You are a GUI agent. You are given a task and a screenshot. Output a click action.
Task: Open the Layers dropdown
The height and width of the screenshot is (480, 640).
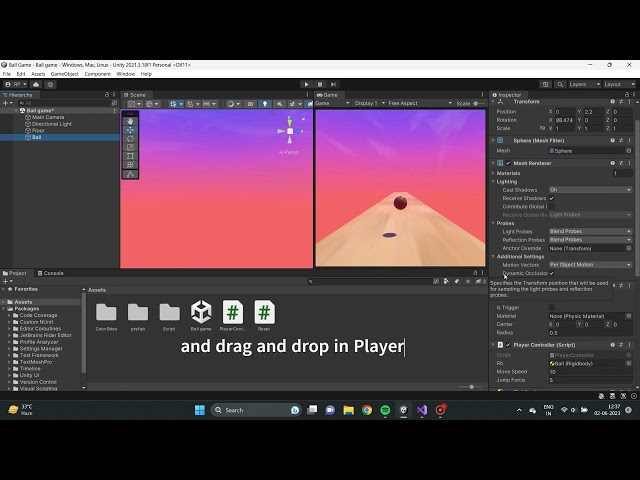pos(584,84)
